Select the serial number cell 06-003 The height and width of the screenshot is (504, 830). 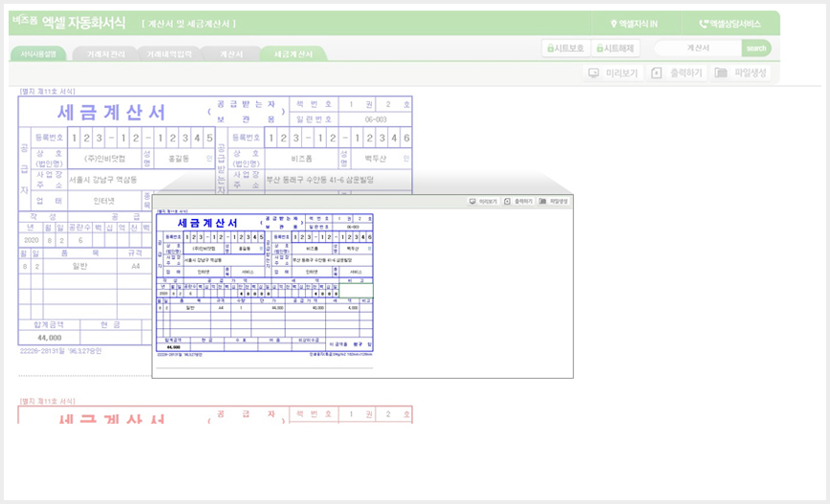click(375, 120)
